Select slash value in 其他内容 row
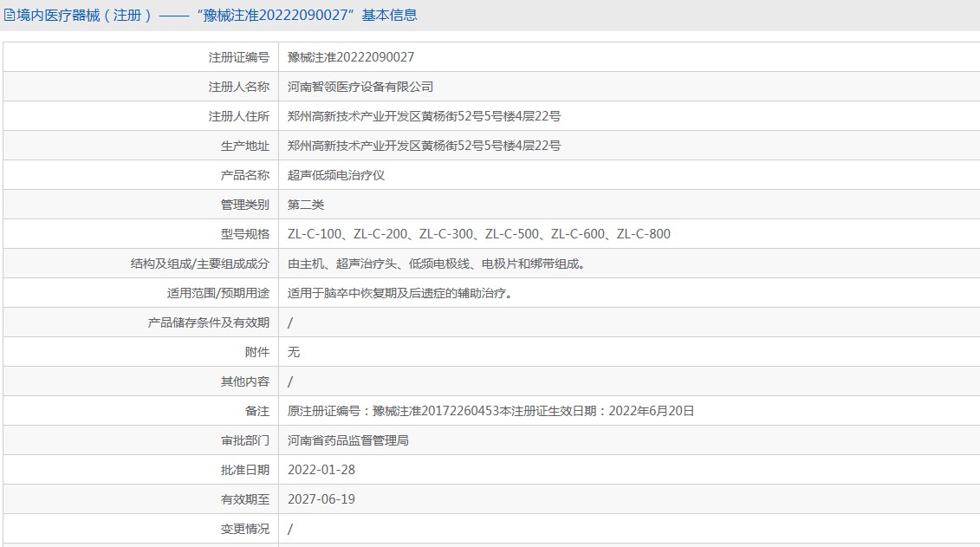Viewport: 980px width, 547px height. click(290, 381)
